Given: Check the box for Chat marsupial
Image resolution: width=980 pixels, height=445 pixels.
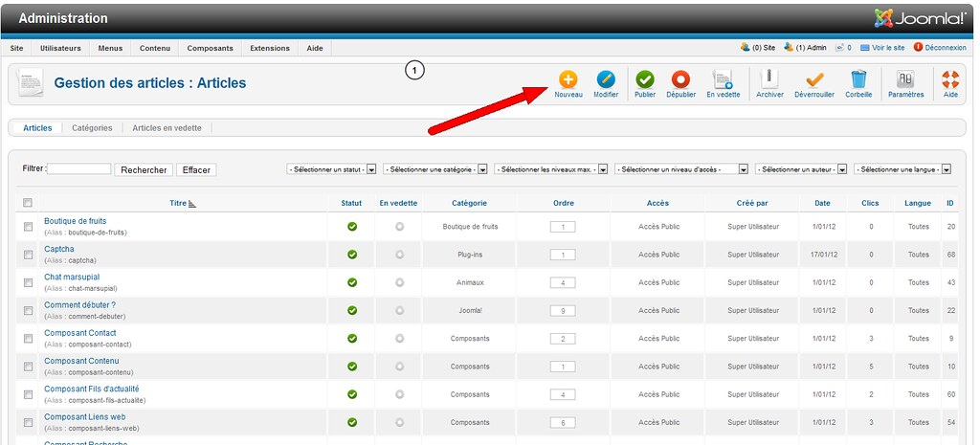Looking at the screenshot, I should tap(28, 282).
